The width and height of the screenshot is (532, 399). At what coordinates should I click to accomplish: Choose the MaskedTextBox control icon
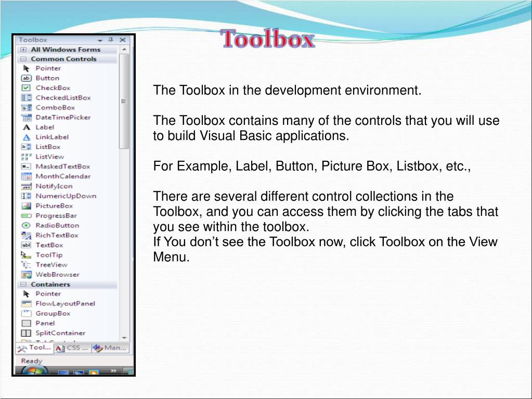(x=26, y=166)
